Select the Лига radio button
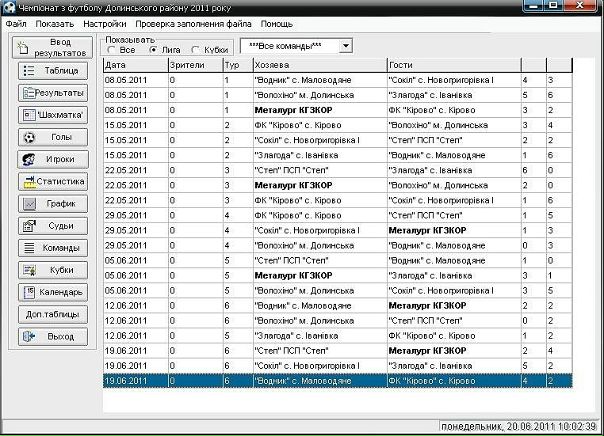The height and width of the screenshot is (436, 604). click(x=152, y=49)
